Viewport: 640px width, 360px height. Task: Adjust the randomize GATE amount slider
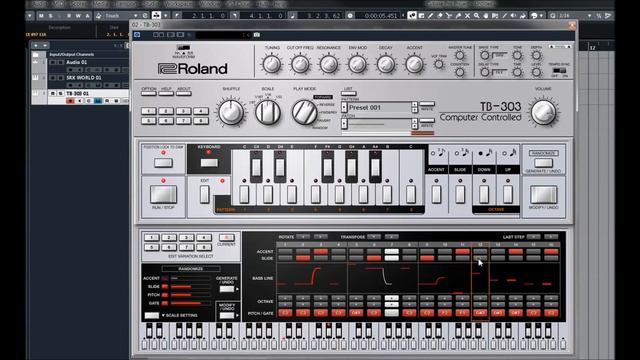pos(191,303)
